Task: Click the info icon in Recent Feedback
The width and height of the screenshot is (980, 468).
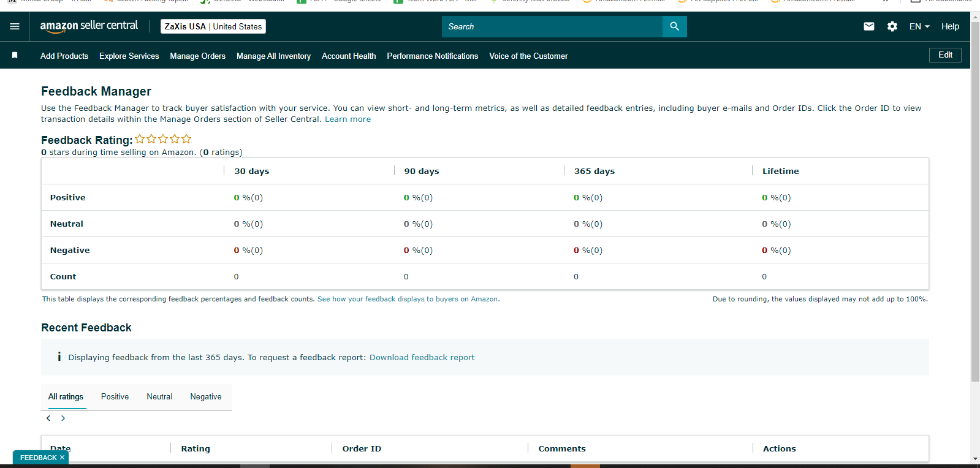Action: [x=59, y=357]
